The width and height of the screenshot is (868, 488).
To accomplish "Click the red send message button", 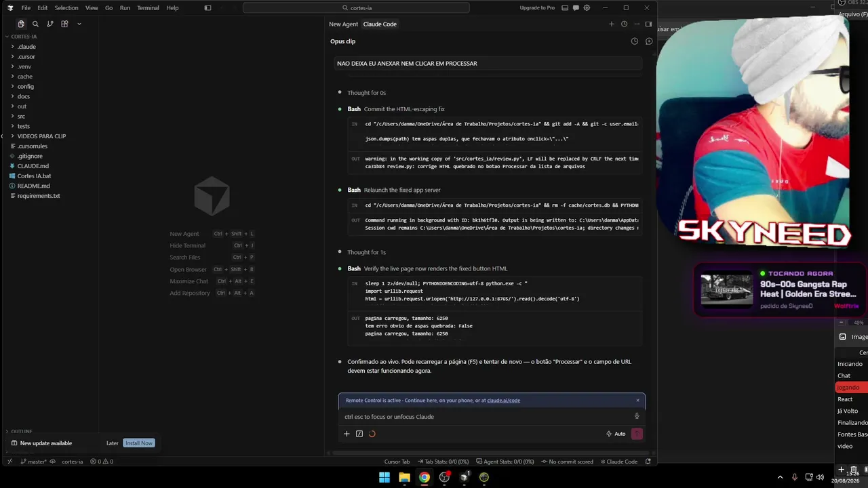I will click(637, 434).
